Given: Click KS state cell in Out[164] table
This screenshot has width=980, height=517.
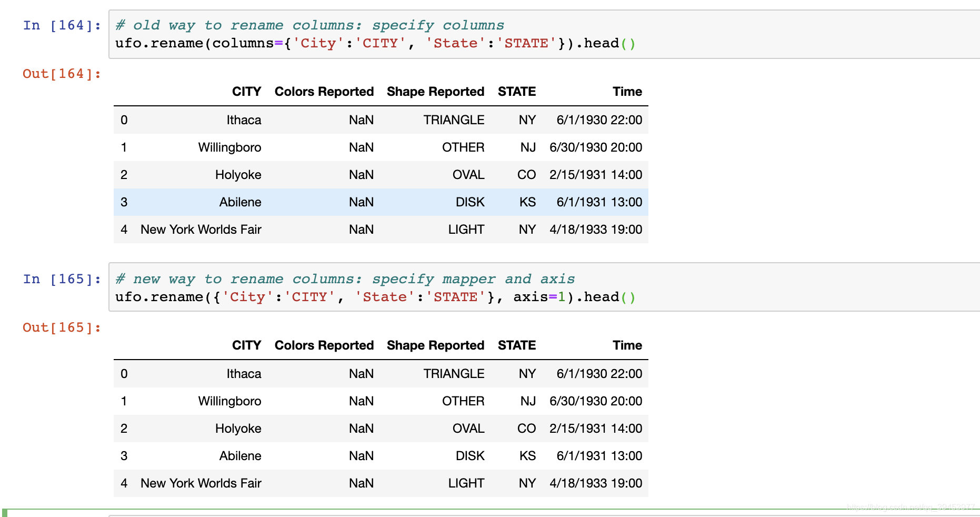Looking at the screenshot, I should [527, 202].
